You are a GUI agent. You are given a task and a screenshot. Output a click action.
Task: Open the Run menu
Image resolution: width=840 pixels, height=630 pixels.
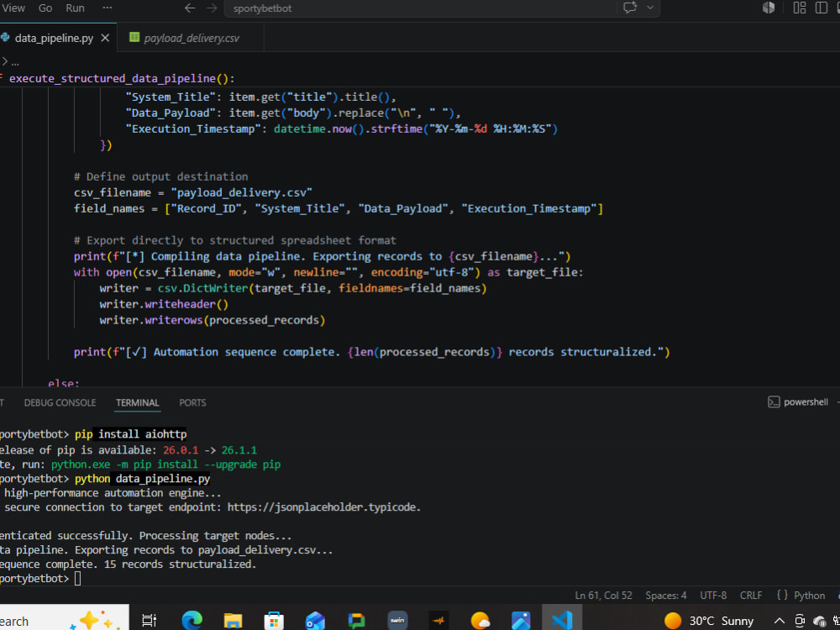[75, 8]
